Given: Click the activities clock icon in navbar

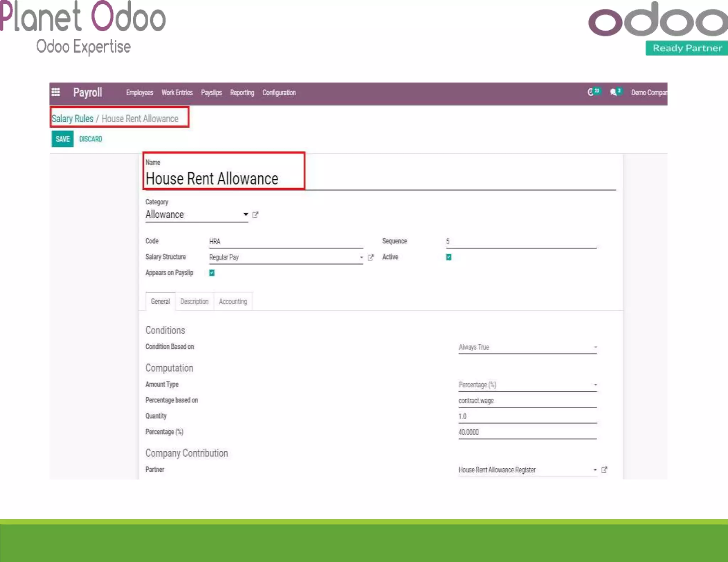Looking at the screenshot, I should (x=591, y=92).
